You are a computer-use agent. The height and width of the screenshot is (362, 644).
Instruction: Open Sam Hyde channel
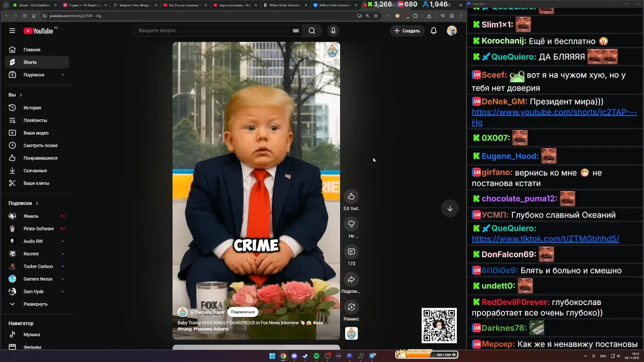pos(36,292)
